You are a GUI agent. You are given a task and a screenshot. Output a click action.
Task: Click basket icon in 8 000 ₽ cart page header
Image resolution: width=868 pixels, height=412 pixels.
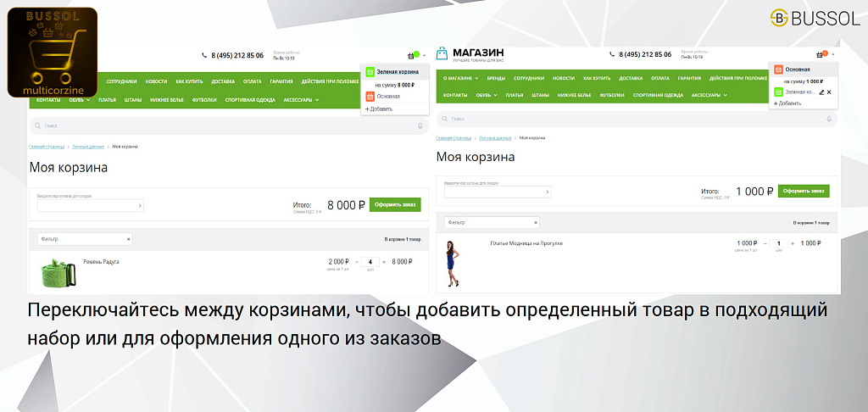tap(410, 55)
